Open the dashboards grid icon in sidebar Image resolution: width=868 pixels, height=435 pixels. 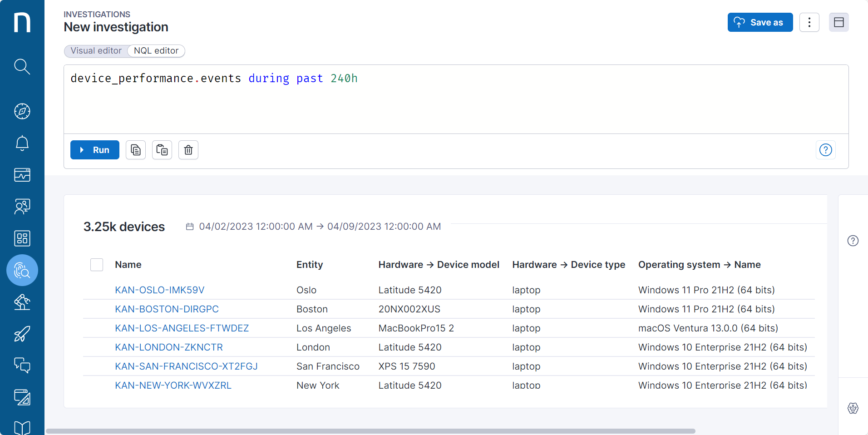click(22, 238)
